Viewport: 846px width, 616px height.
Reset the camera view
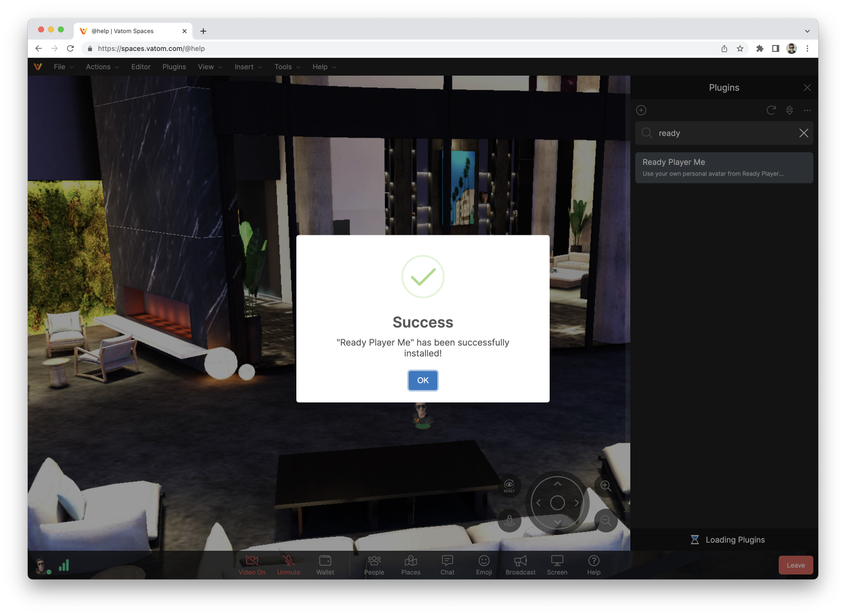coord(509,486)
